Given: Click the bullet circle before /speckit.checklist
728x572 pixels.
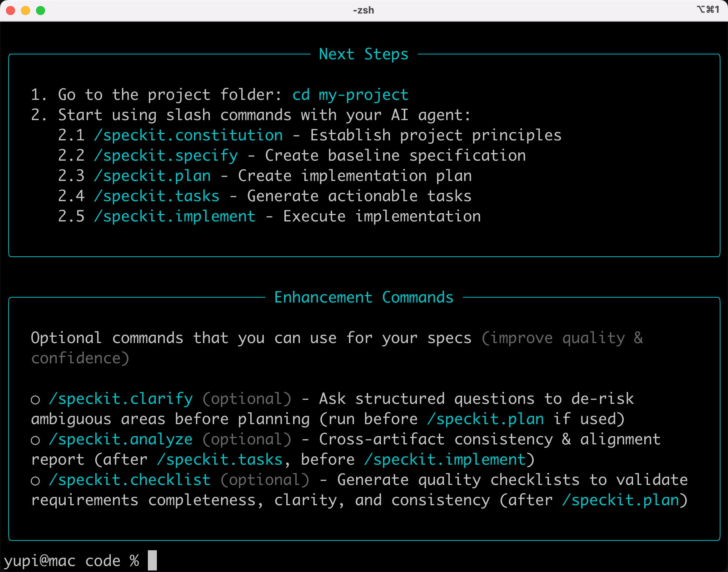Looking at the screenshot, I should point(35,481).
